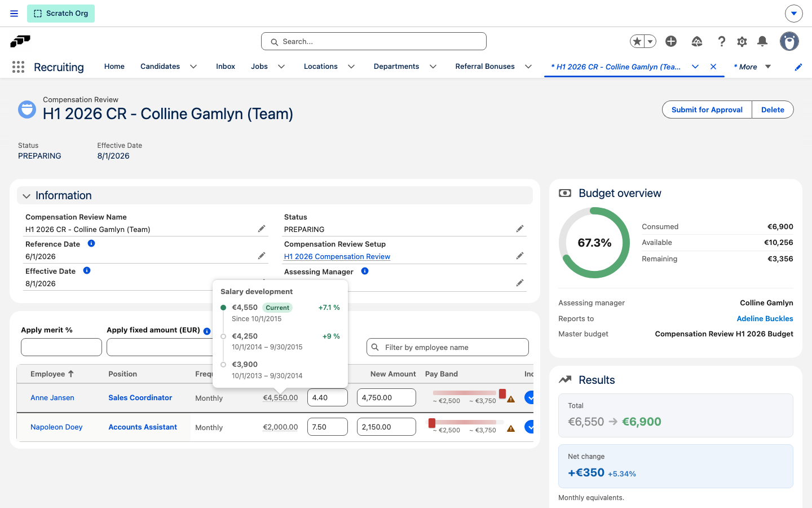Screen dimensions: 812x508
Task: Expand the Departments nav dropdown
Action: click(x=433, y=67)
